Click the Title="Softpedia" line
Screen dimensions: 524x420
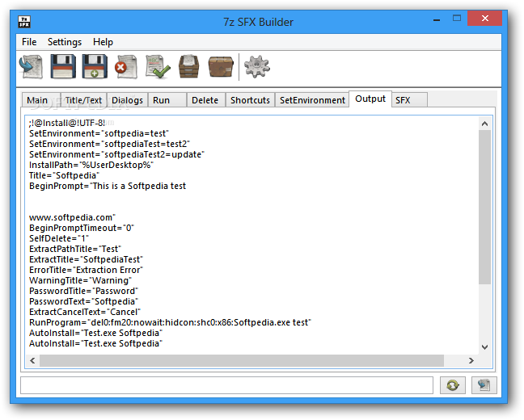64,175
